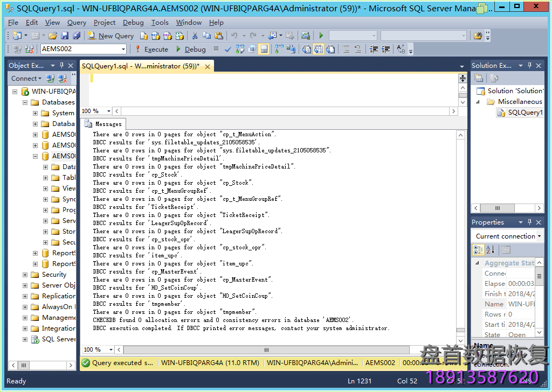Toggle auto-hide pin on Object Explorer
Image resolution: width=552 pixels, height=392 pixels.
coord(61,65)
